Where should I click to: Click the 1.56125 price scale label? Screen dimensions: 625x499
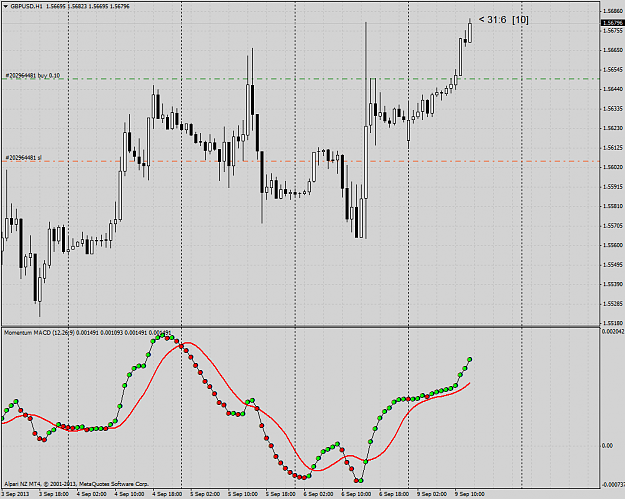[x=613, y=148]
